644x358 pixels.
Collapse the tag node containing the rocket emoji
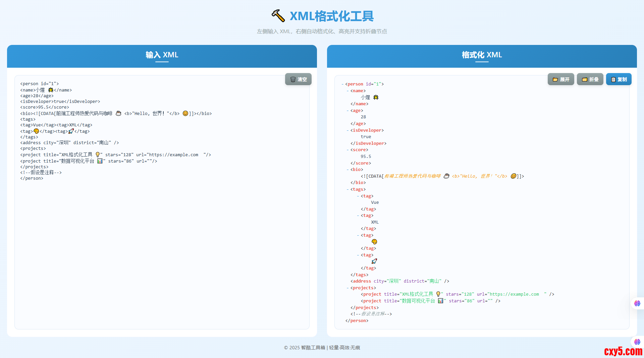coord(358,255)
